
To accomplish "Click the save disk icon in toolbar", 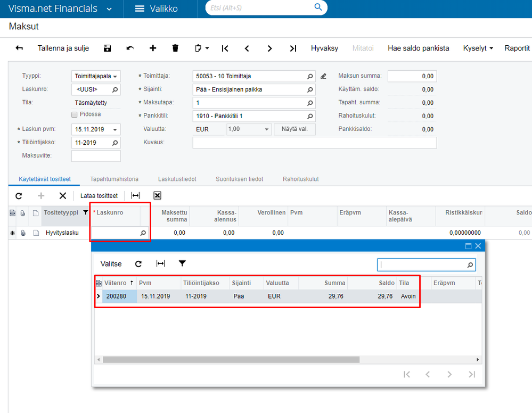I will click(107, 48).
